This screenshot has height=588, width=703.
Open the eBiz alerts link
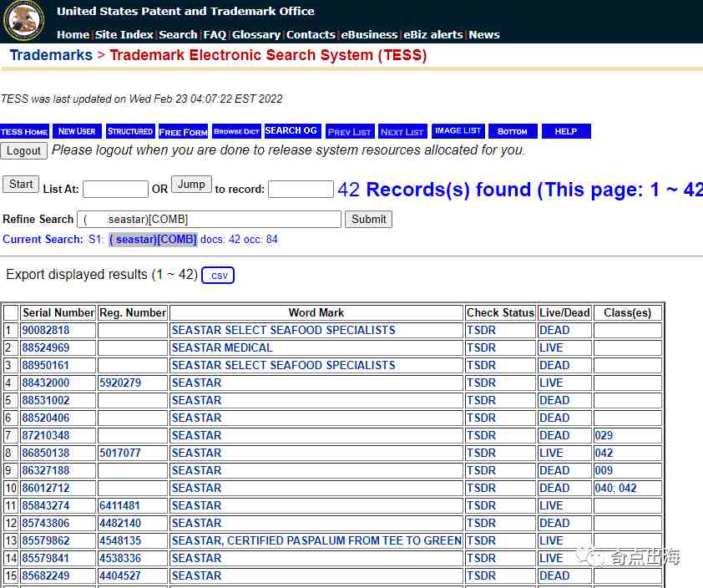(432, 34)
